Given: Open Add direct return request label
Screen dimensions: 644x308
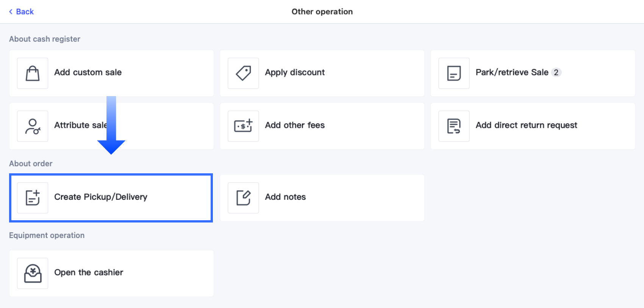Looking at the screenshot, I should pos(526,125).
